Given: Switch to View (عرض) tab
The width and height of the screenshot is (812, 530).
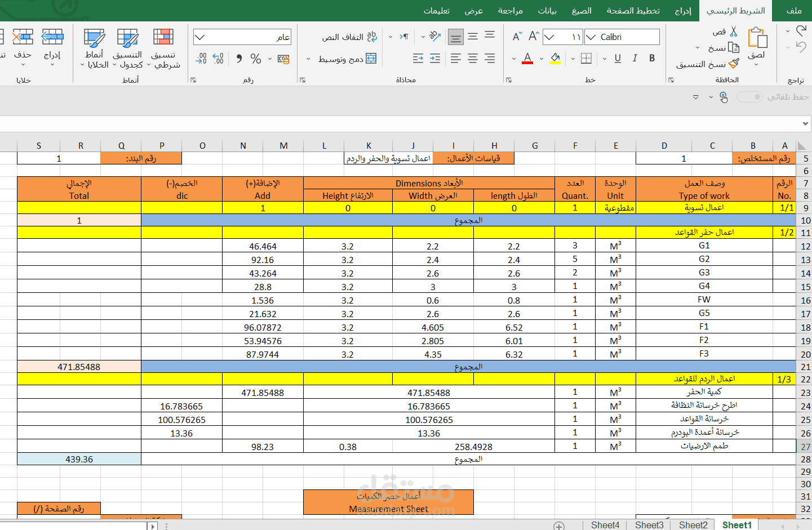Looking at the screenshot, I should click(x=474, y=11).
